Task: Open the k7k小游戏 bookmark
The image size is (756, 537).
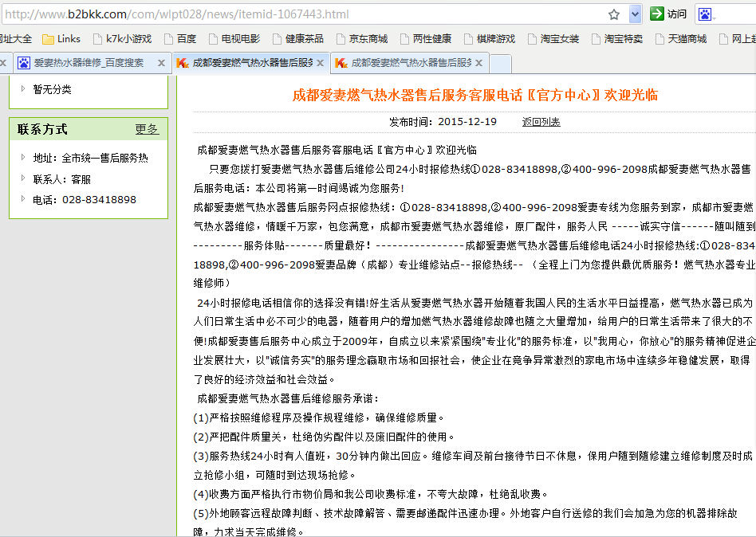Action: tap(123, 39)
